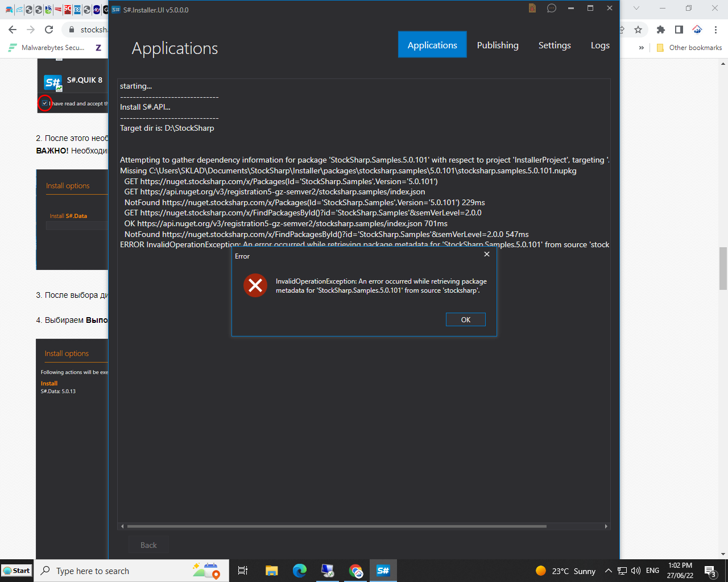Show hidden system tray icons
This screenshot has height=582, width=728.
(x=608, y=571)
